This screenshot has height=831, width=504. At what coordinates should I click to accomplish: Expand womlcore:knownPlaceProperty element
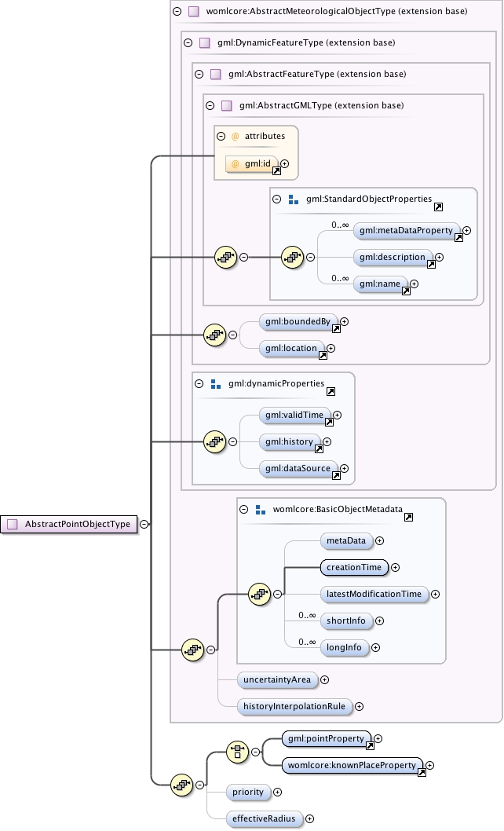(x=429, y=765)
